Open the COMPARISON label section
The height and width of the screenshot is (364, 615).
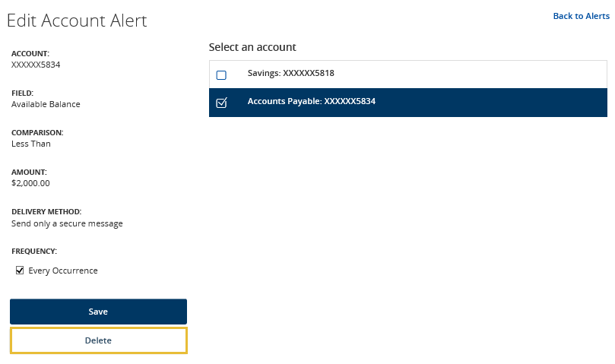[x=37, y=132]
